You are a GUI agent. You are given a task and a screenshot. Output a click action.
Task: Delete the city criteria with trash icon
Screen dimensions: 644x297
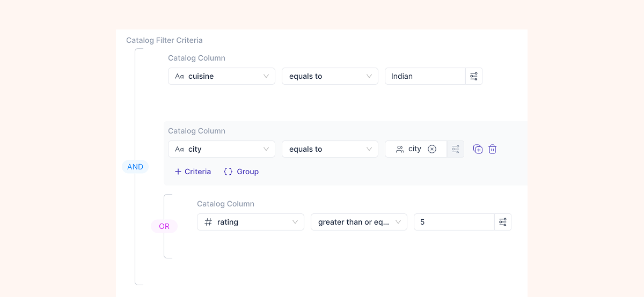pyautogui.click(x=492, y=149)
